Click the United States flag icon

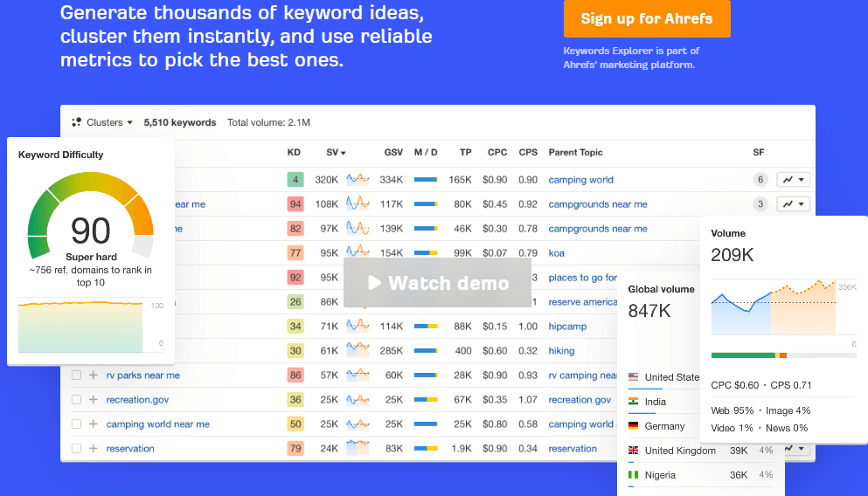pyautogui.click(x=633, y=376)
